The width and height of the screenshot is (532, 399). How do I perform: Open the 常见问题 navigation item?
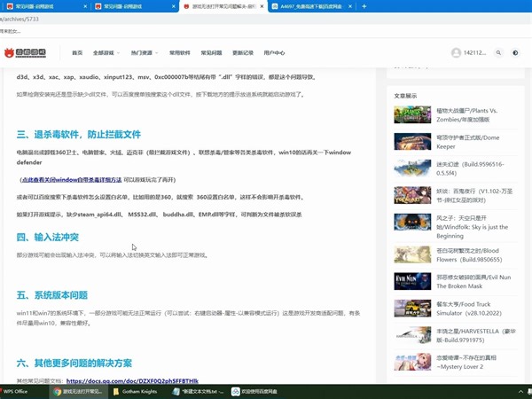click(x=211, y=52)
